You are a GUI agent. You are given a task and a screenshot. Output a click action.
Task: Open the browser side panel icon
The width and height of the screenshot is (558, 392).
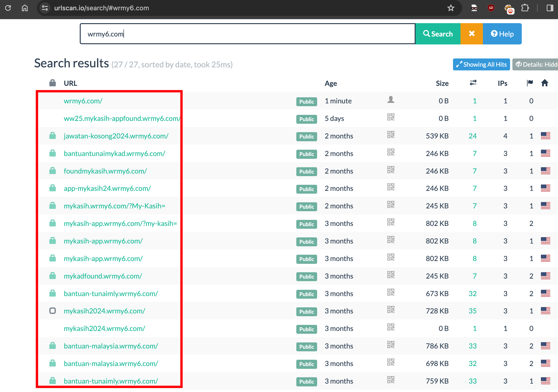coord(550,8)
